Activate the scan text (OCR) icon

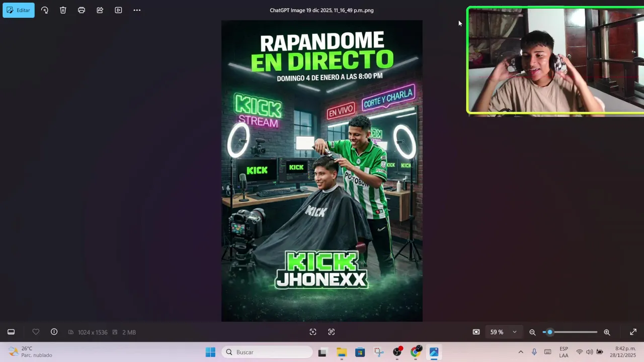click(331, 332)
